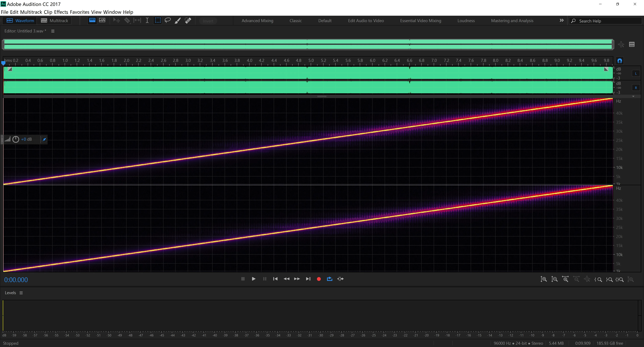Open the Edit menu
Screen dimensions: 644x347
[14, 12]
